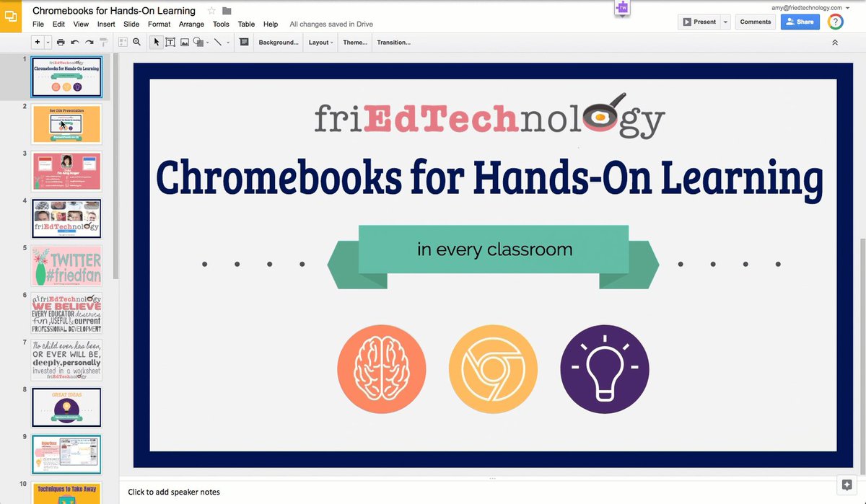Click the orange brain icon on slide
Viewport: 866px width, 504px height.
coord(381,369)
